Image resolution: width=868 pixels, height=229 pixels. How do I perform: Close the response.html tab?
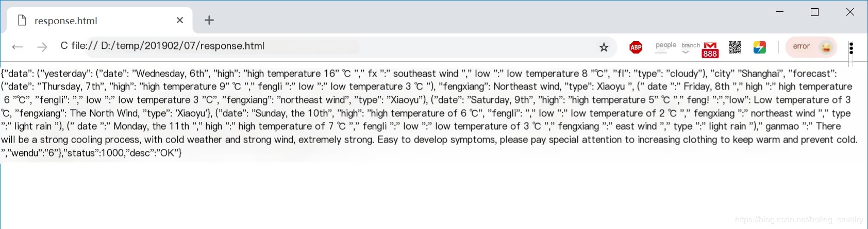tap(180, 20)
